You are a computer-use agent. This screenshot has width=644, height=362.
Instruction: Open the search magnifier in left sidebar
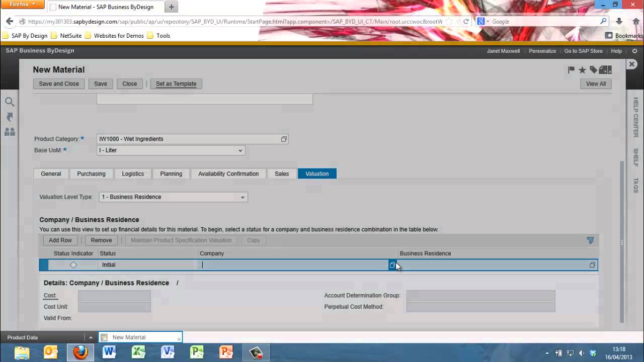click(x=10, y=102)
